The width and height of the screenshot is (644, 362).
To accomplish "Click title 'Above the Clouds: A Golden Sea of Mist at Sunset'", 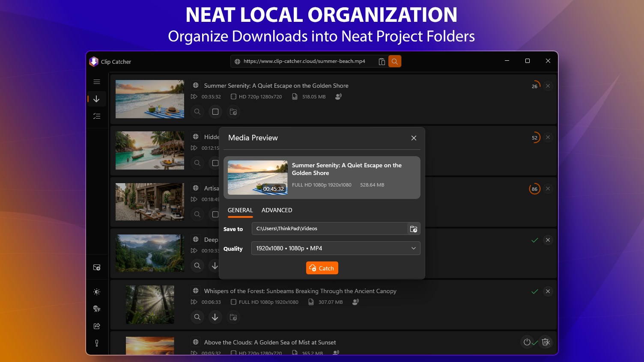I will coord(270,342).
